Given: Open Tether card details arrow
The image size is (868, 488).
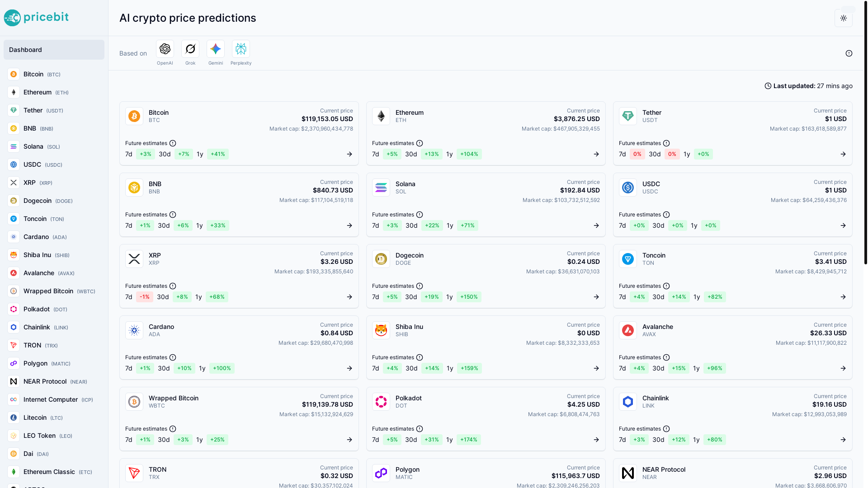Looking at the screenshot, I should click(x=843, y=154).
